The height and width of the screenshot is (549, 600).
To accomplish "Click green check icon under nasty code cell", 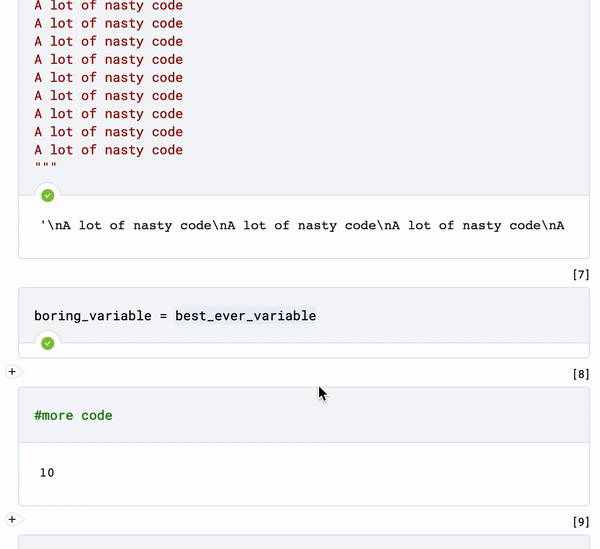I will click(x=47, y=195).
